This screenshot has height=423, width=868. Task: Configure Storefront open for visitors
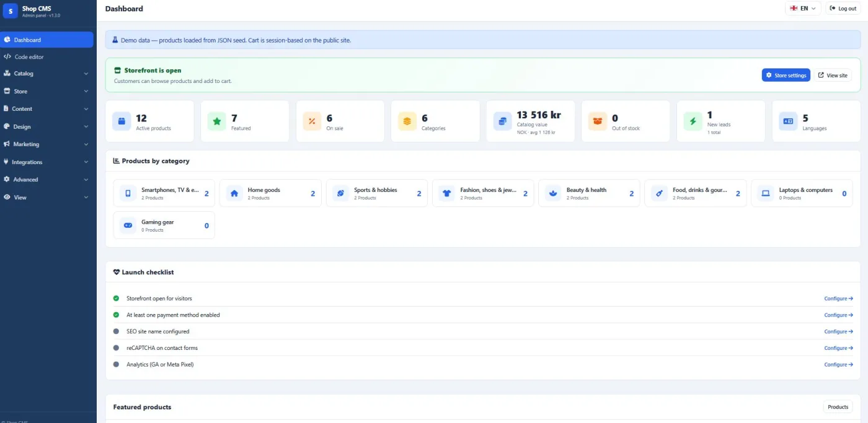(x=838, y=299)
